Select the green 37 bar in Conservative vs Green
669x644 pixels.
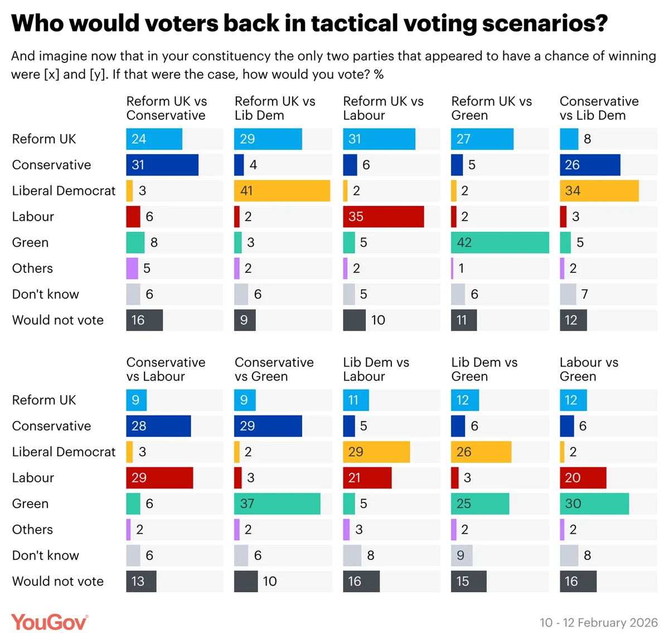(277, 504)
